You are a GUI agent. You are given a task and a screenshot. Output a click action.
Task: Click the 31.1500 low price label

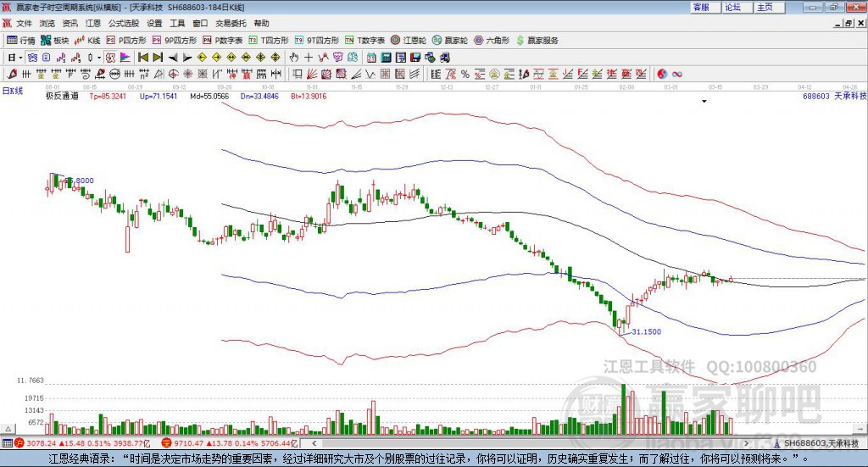646,332
